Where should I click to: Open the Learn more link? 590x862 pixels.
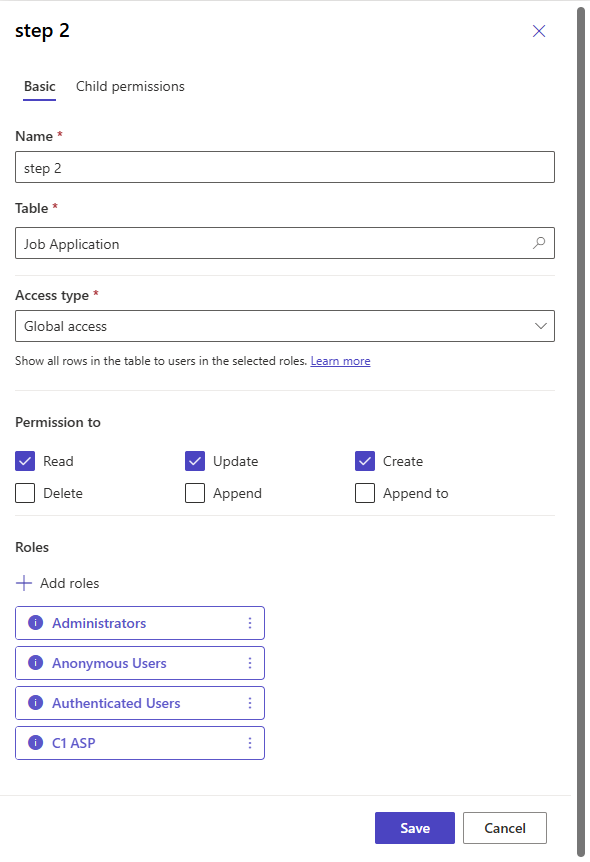340,361
